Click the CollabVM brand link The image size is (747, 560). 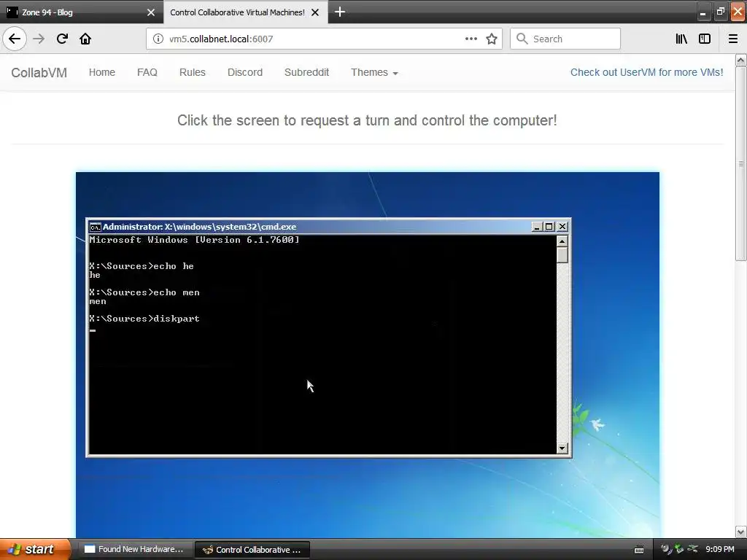point(39,72)
